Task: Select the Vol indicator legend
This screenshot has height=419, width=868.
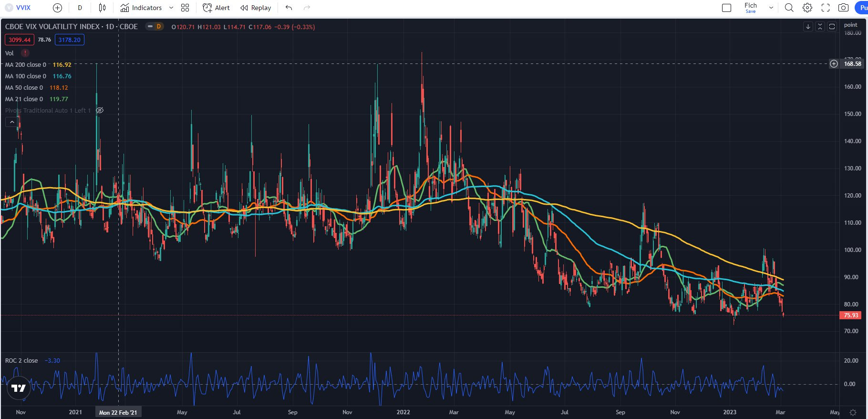Action: click(10, 53)
